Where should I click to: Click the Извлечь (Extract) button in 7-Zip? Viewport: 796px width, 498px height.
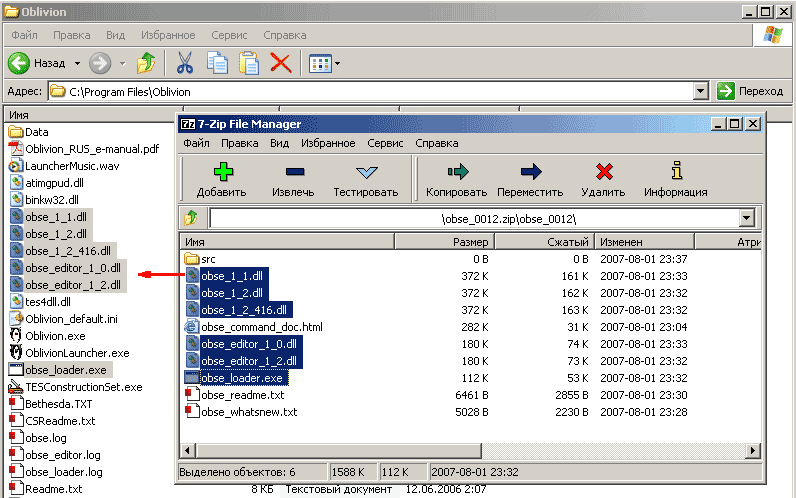293,180
